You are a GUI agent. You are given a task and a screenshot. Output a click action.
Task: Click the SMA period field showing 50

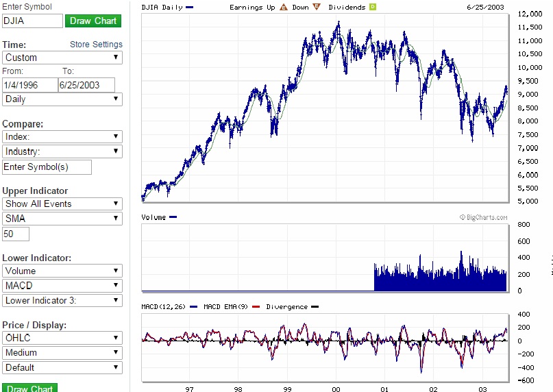pyautogui.click(x=16, y=234)
